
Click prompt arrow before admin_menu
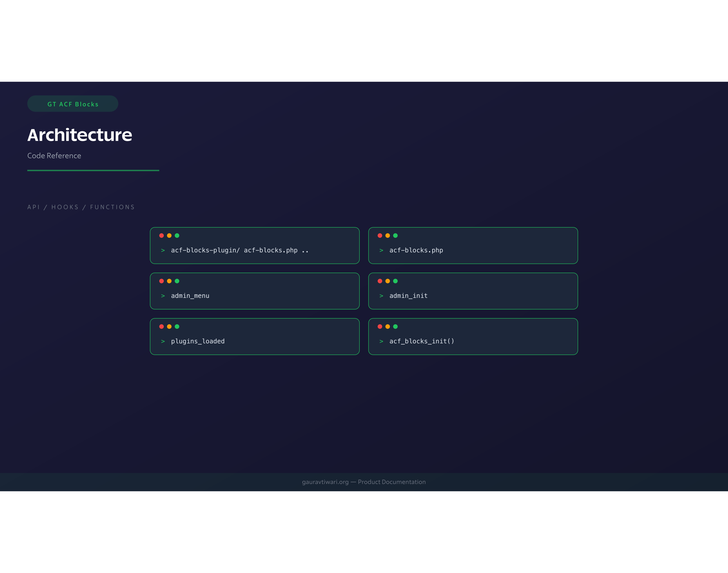tap(163, 296)
